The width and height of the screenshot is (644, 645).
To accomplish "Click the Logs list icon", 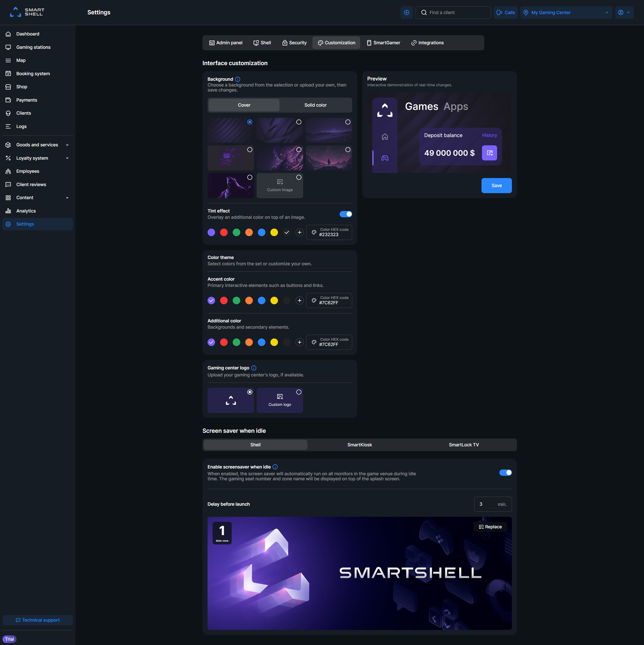I will [8, 126].
